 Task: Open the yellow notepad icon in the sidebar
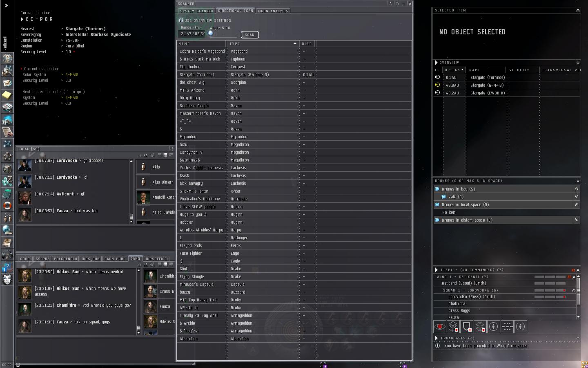(7, 95)
